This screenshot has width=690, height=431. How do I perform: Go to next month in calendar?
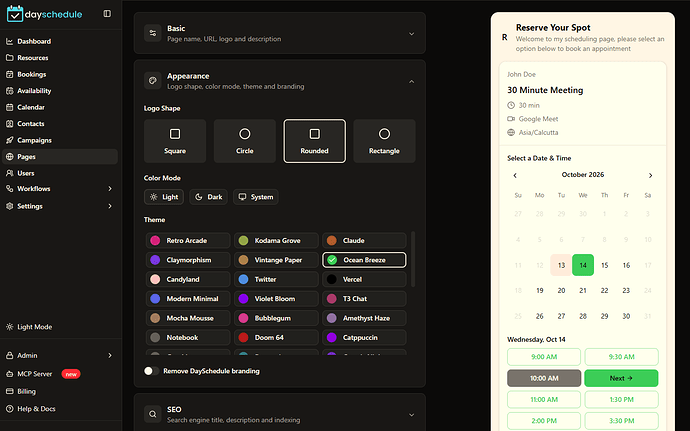pos(650,175)
